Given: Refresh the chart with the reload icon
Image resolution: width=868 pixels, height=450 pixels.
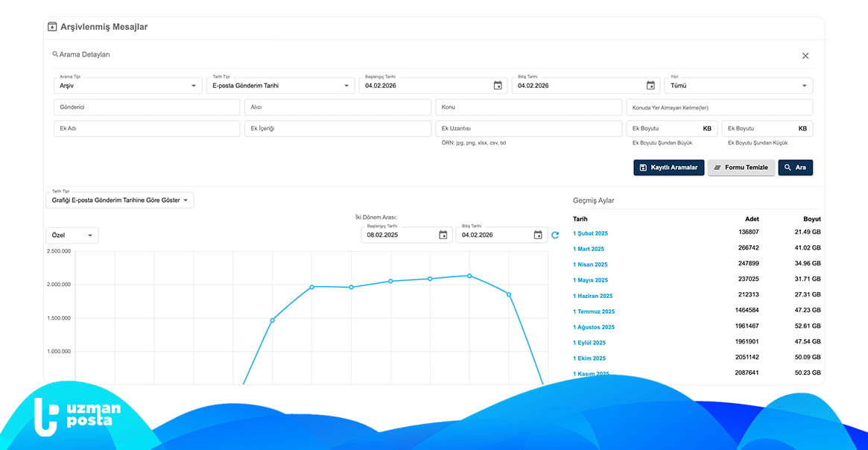Looking at the screenshot, I should tap(555, 235).
